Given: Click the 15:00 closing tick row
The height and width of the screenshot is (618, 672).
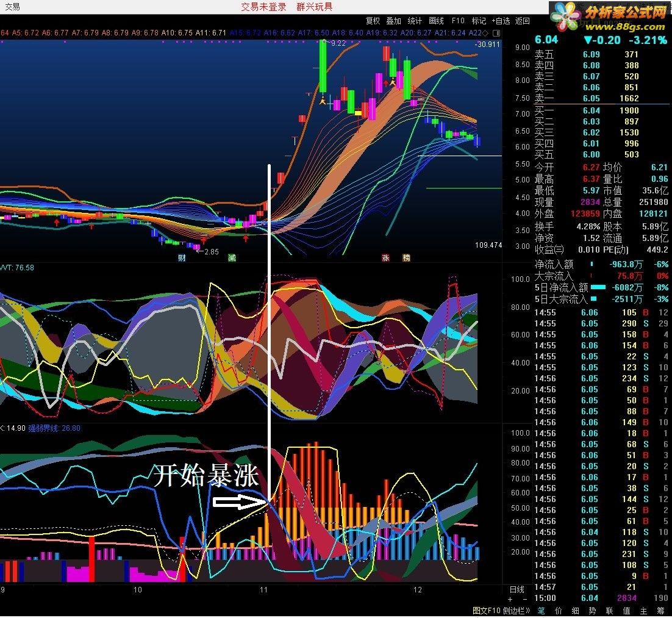Looking at the screenshot, I should pos(601,598).
